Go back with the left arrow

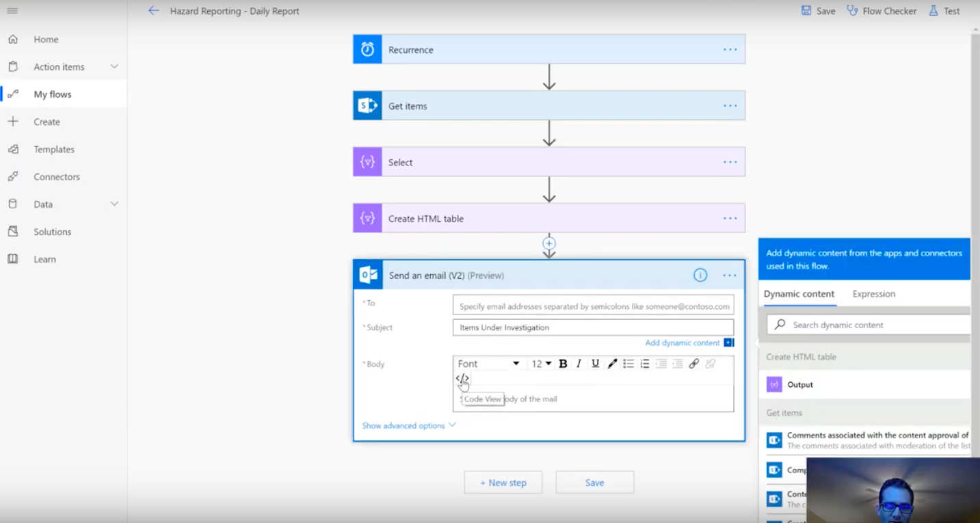coord(154,11)
